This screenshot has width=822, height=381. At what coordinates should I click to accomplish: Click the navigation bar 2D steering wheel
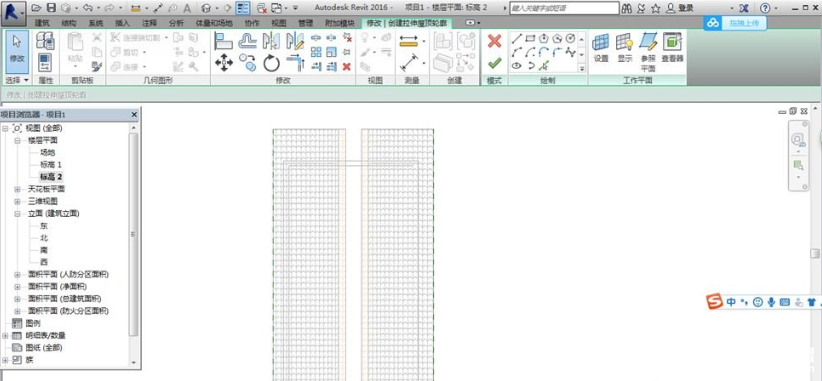click(798, 140)
